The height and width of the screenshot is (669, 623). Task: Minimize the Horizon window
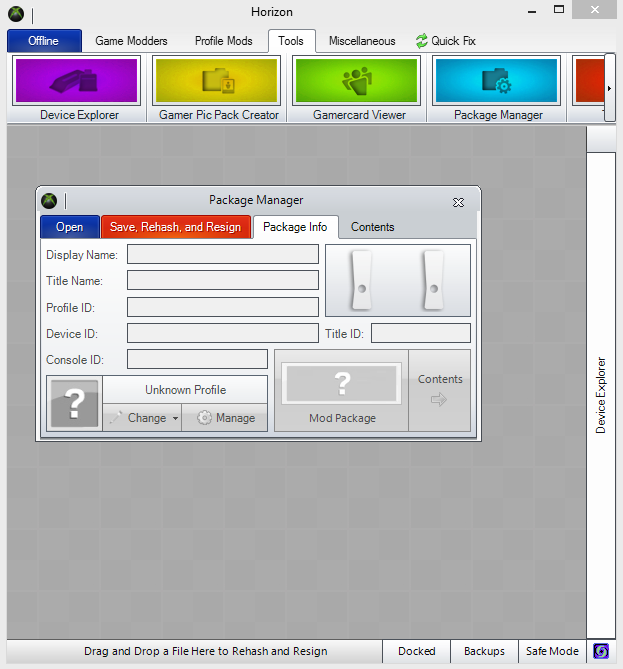532,11
